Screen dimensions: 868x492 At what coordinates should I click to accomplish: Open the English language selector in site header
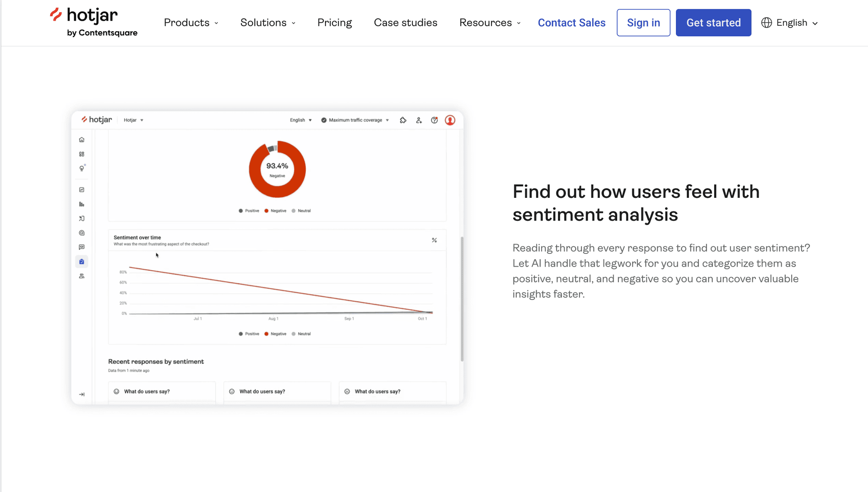click(x=790, y=23)
